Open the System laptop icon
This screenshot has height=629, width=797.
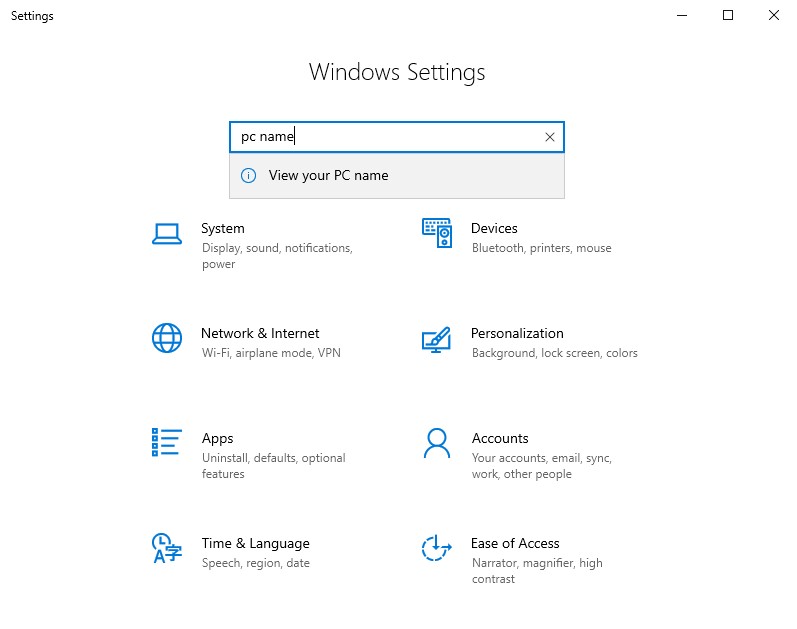[x=167, y=234]
